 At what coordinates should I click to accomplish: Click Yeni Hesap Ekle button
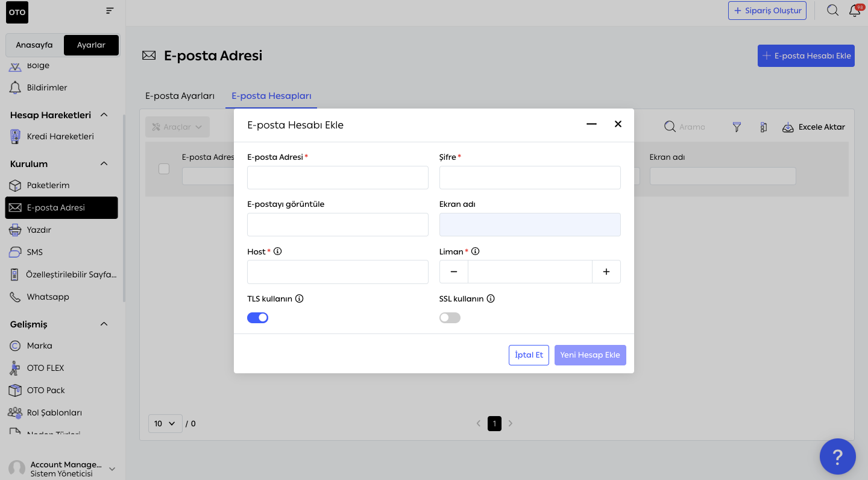click(590, 355)
